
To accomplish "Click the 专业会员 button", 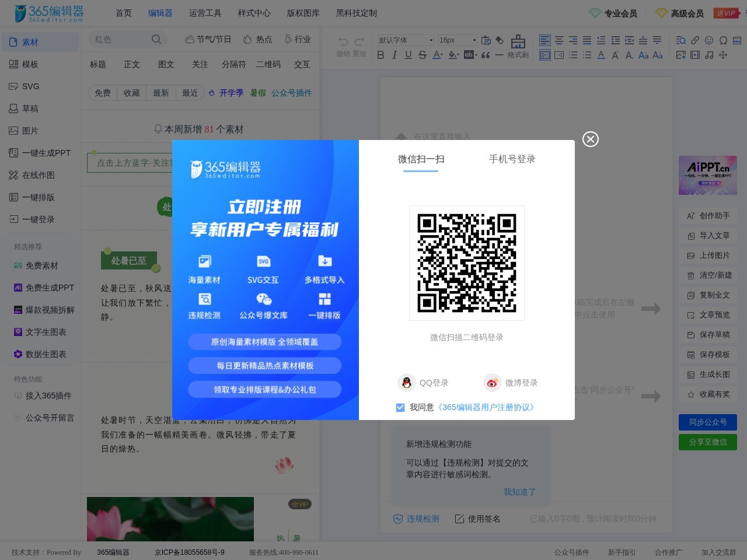I will pyautogui.click(x=613, y=13).
